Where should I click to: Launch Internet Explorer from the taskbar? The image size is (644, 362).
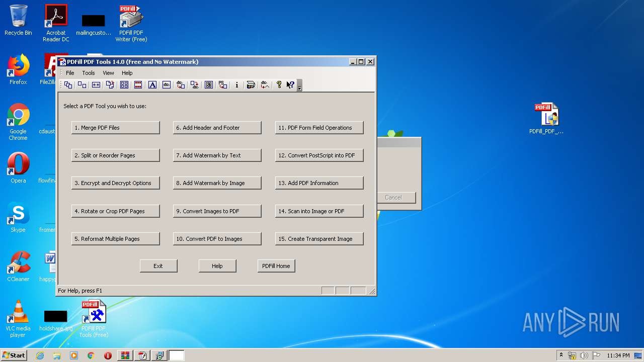40,355
